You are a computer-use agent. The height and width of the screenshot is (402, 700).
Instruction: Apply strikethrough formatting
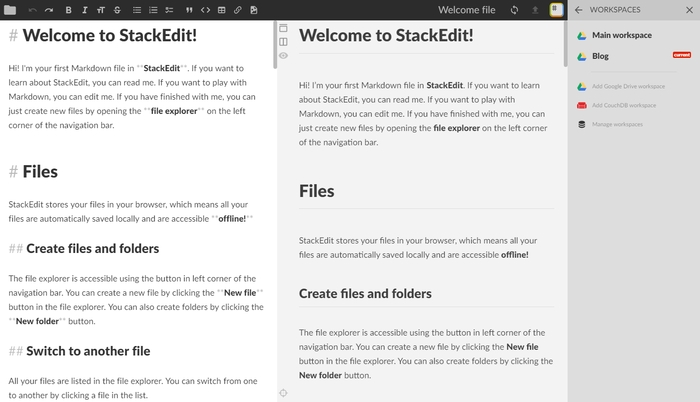pos(117,10)
